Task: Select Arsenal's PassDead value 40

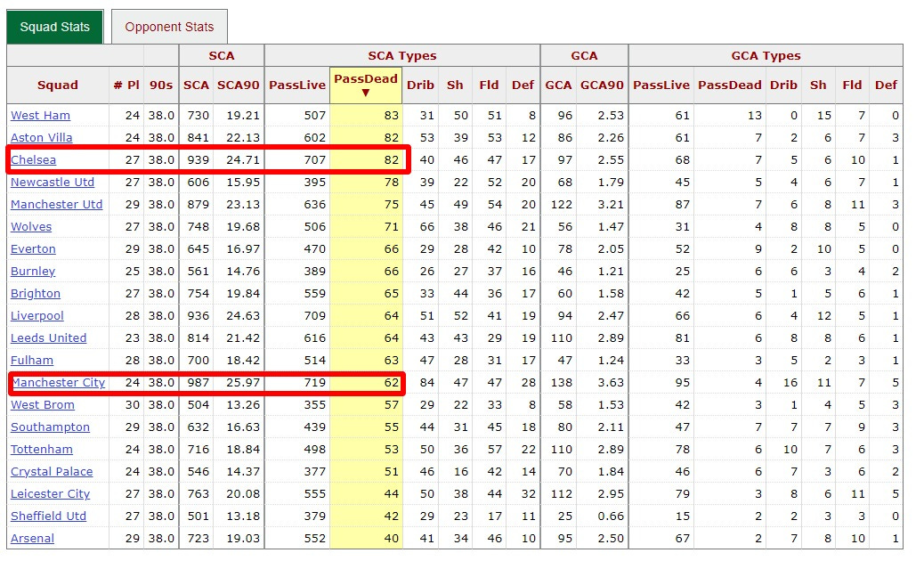Action: tap(392, 539)
